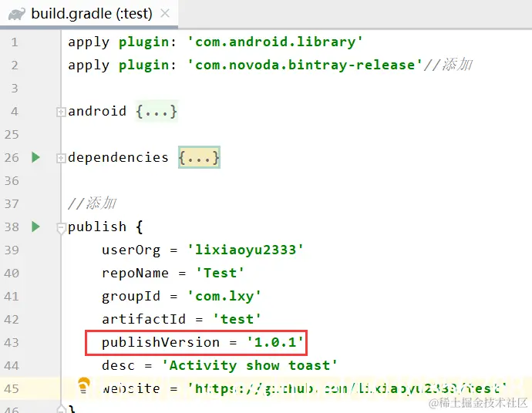Viewport: 532px width, 413px height.
Task: Expand the folded android block
Action: coord(61,112)
